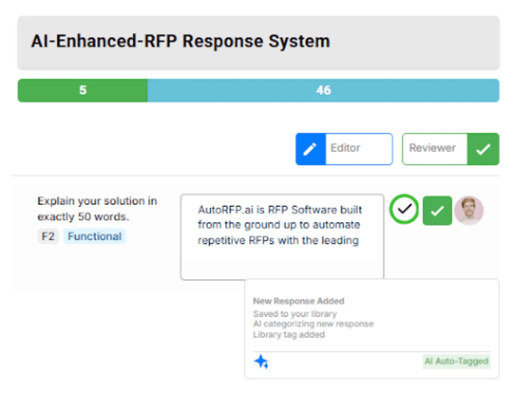Click the 'New Response Added' heading
This screenshot has height=410, width=532.
299,301
